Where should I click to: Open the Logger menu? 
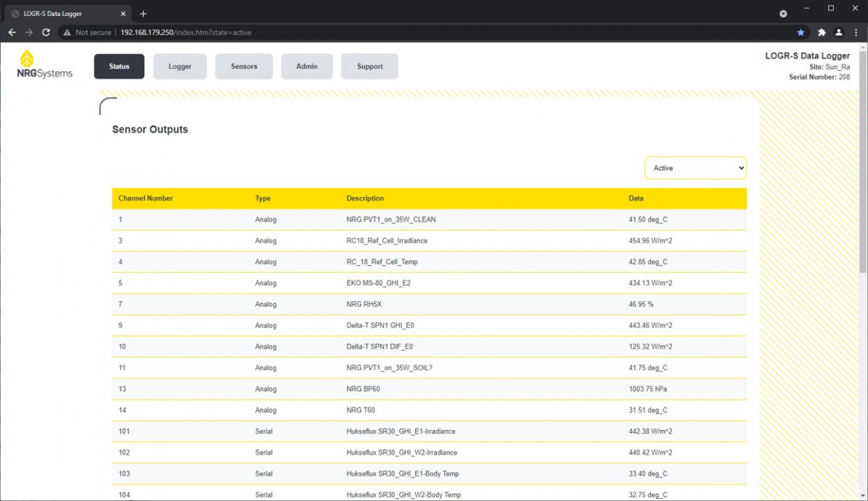pos(180,67)
